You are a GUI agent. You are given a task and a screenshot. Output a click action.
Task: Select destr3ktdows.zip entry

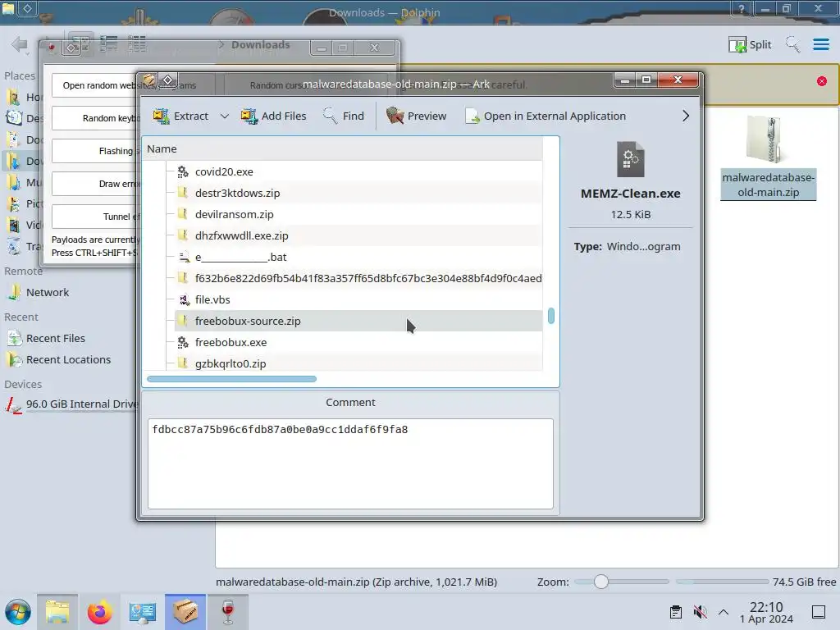[x=358, y=193]
